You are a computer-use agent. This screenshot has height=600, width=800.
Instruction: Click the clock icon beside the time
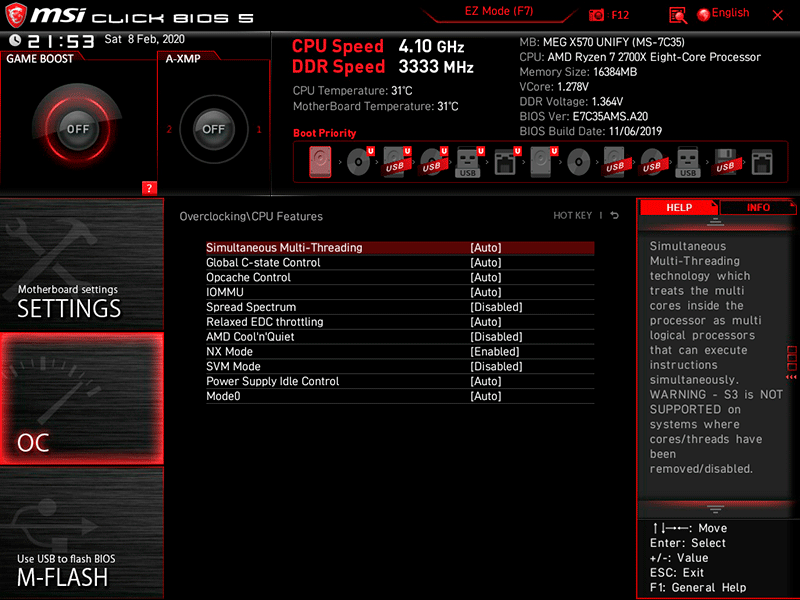coord(15,40)
